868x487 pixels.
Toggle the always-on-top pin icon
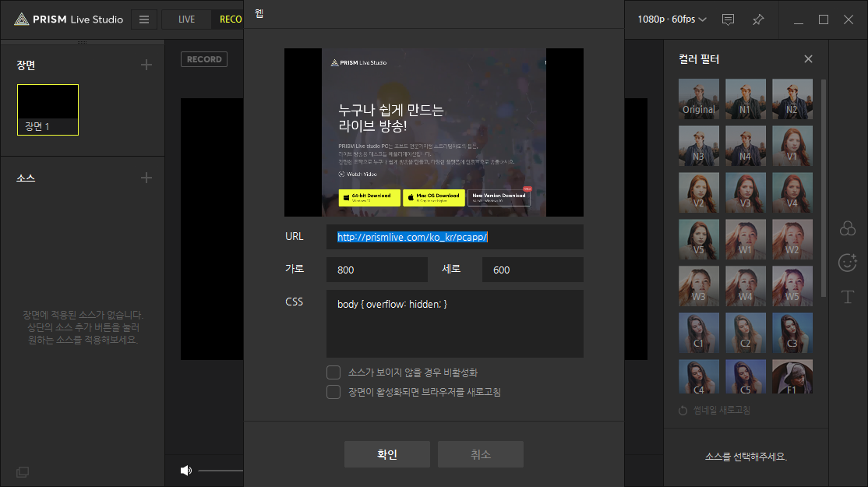pos(758,19)
